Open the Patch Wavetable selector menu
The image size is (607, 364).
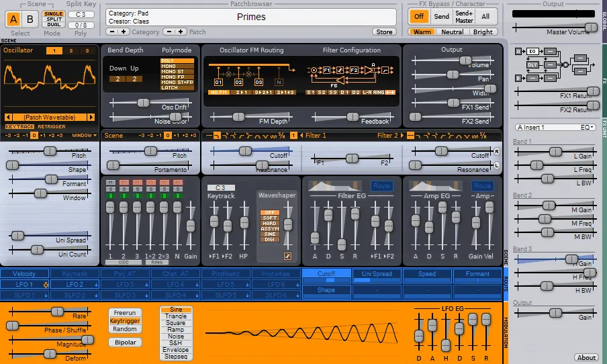pyautogui.click(x=50, y=117)
